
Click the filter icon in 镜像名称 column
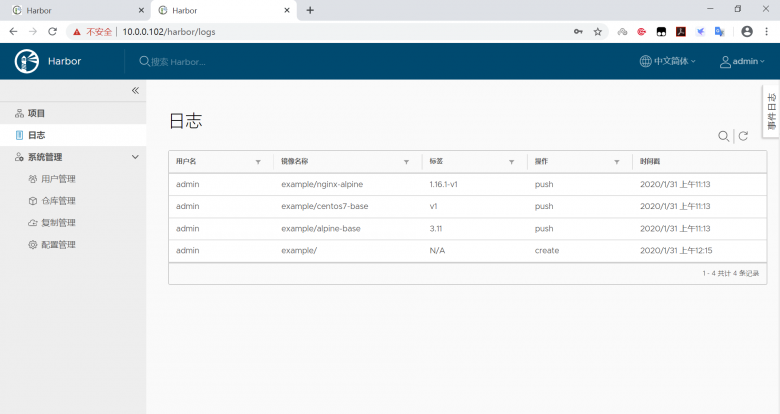tap(406, 161)
